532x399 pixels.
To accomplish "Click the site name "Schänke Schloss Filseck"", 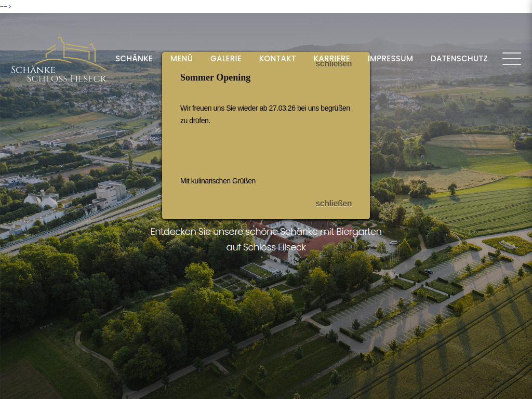I will (59, 73).
